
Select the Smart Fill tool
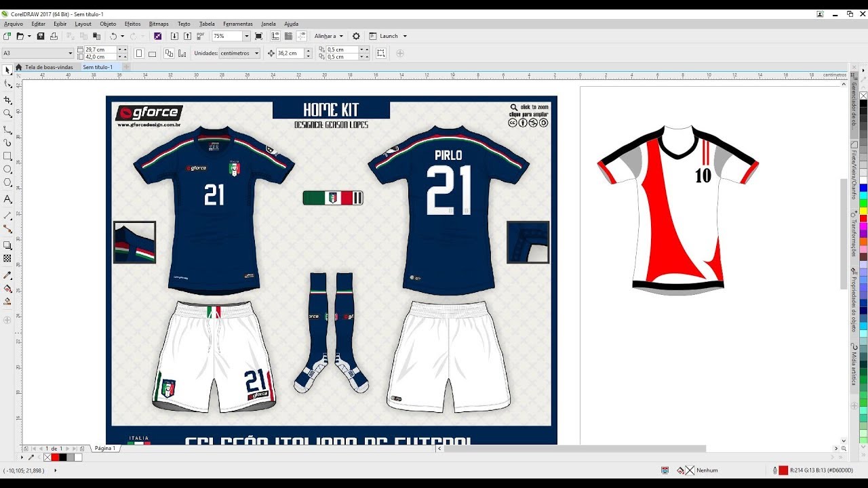(7, 301)
